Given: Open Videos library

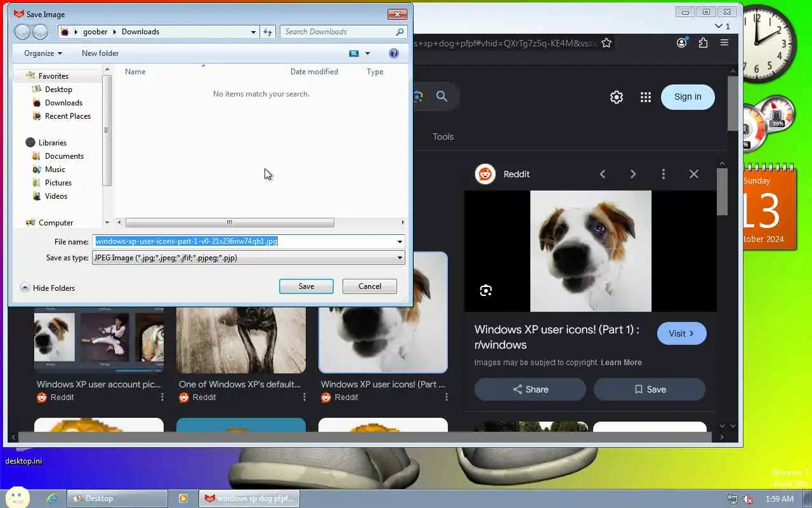Looking at the screenshot, I should pyautogui.click(x=56, y=196).
